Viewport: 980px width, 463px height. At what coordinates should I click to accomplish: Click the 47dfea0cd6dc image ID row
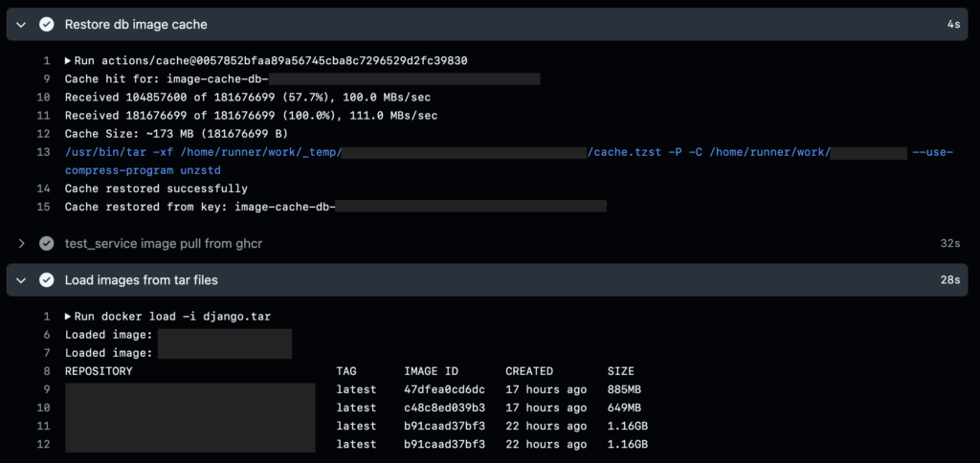[444, 389]
